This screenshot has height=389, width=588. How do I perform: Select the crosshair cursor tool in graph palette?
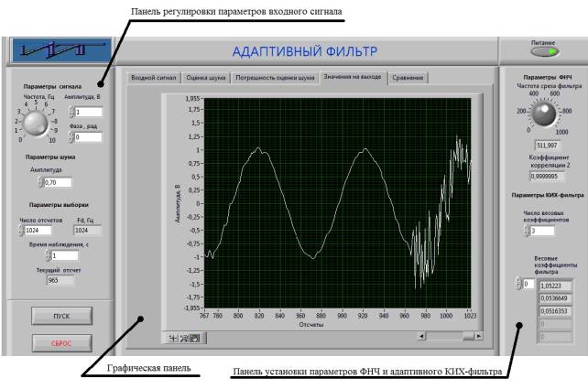click(173, 338)
